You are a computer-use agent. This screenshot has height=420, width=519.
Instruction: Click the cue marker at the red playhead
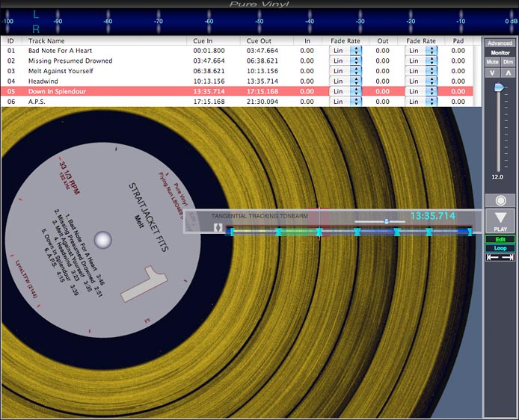point(319,232)
